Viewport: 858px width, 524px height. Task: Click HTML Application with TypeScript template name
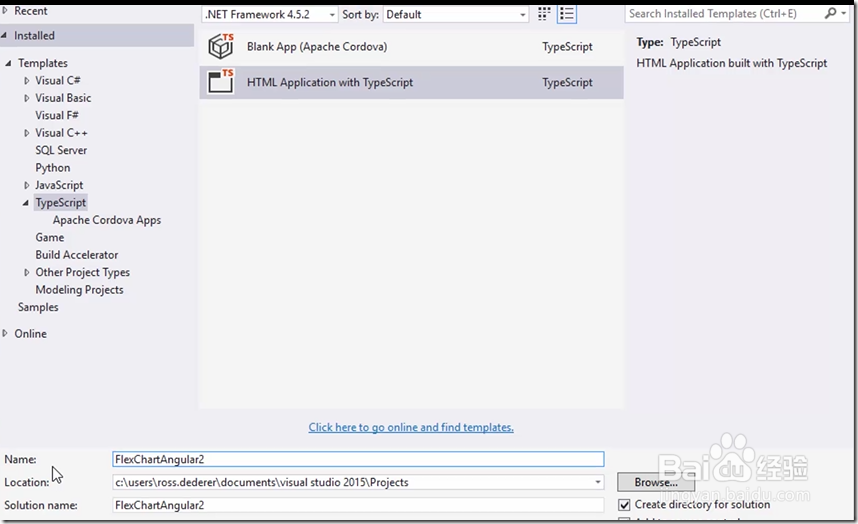click(330, 82)
